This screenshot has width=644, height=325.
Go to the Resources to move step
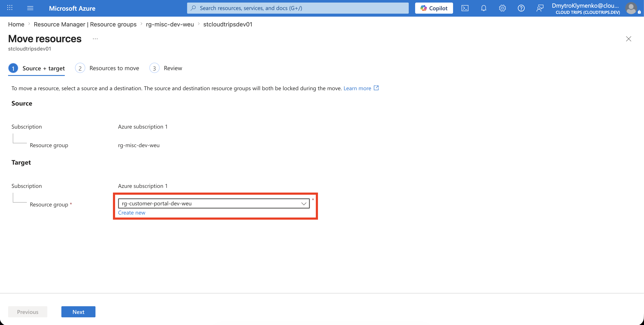[x=107, y=68]
